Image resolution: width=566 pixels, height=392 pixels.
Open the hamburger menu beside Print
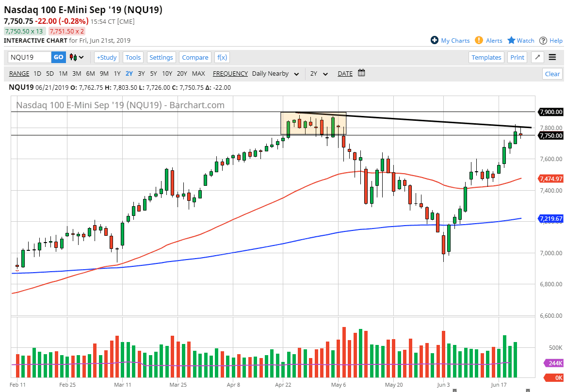552,57
